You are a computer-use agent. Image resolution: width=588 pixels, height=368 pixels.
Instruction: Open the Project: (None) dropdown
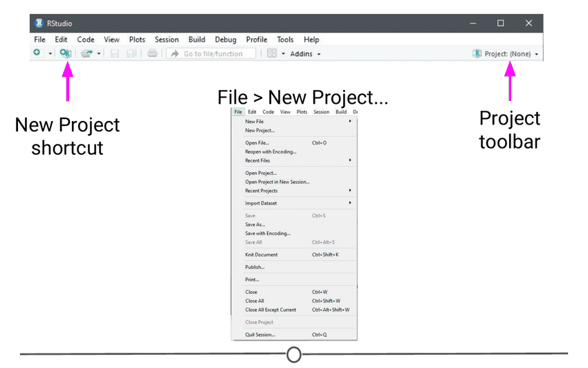(505, 54)
